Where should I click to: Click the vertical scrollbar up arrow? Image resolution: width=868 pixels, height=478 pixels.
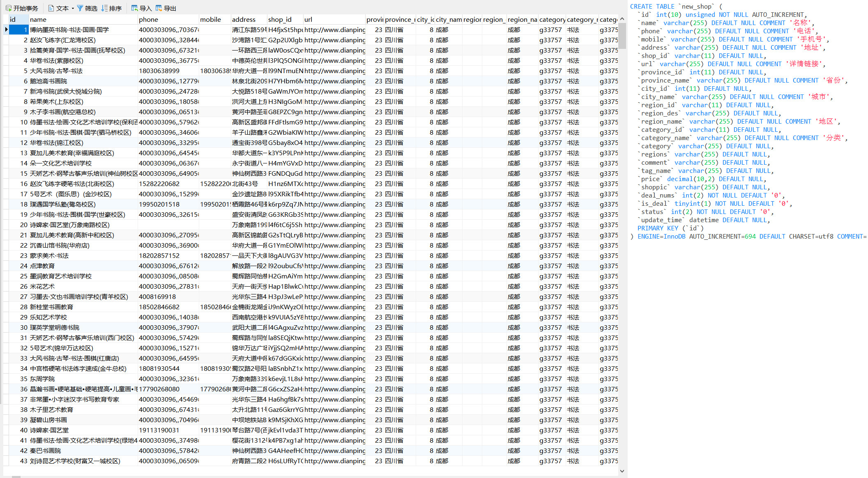coord(622,18)
